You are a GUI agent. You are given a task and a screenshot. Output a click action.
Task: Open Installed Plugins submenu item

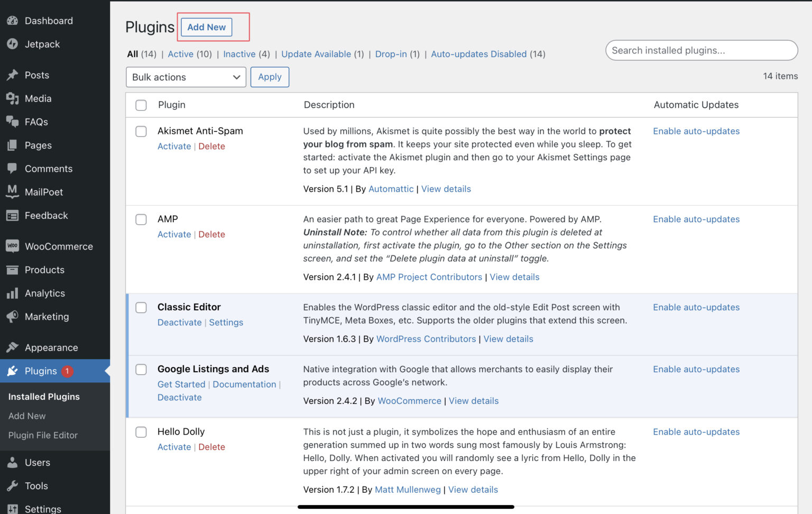[x=44, y=397]
